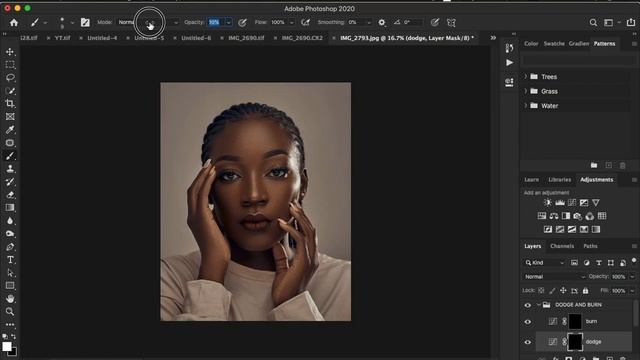
Task: Open the Smoothing dropdown arrow
Action: [369, 22]
